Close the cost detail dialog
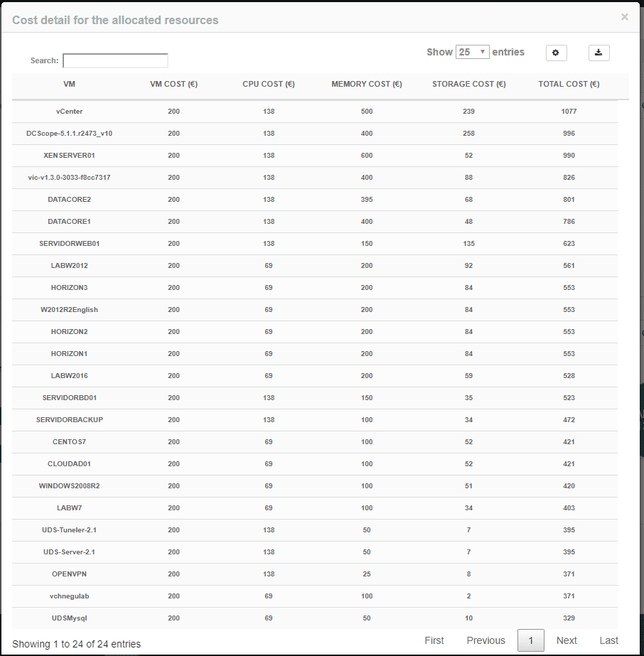Viewport: 644px width, 656px height. [623, 17]
